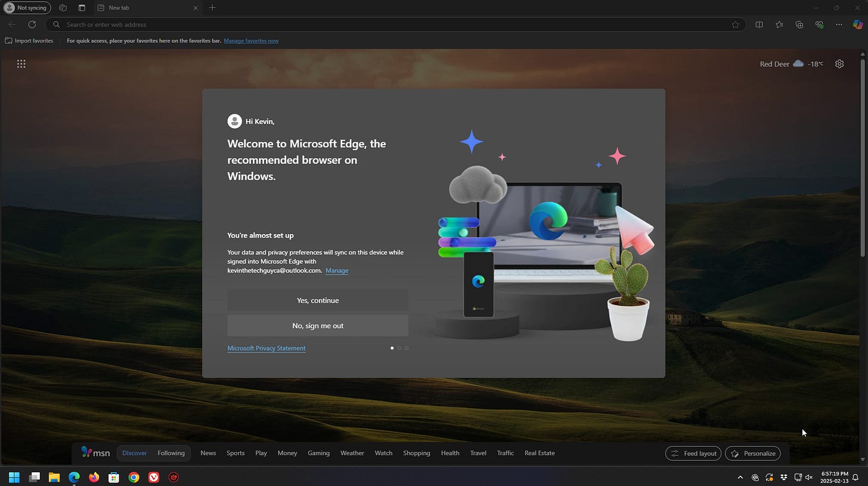The image size is (868, 486).
Task: Open the Weather category
Action: tap(352, 453)
